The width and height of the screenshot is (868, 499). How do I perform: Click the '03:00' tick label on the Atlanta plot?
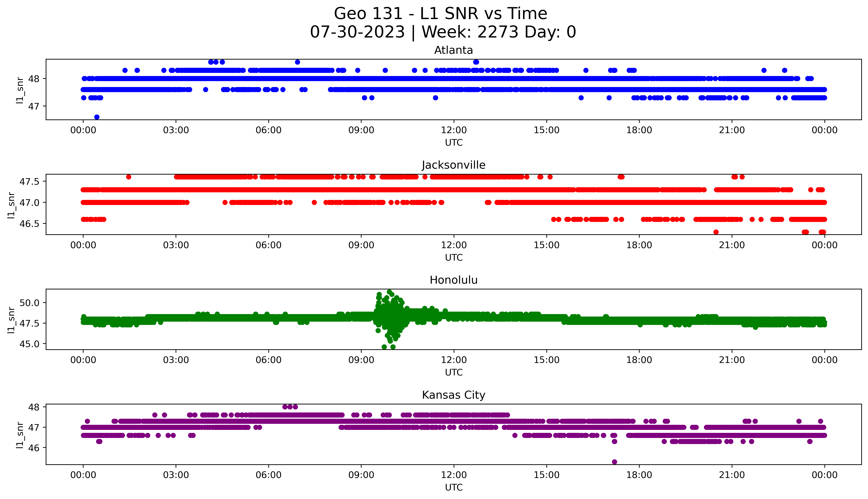(x=176, y=130)
